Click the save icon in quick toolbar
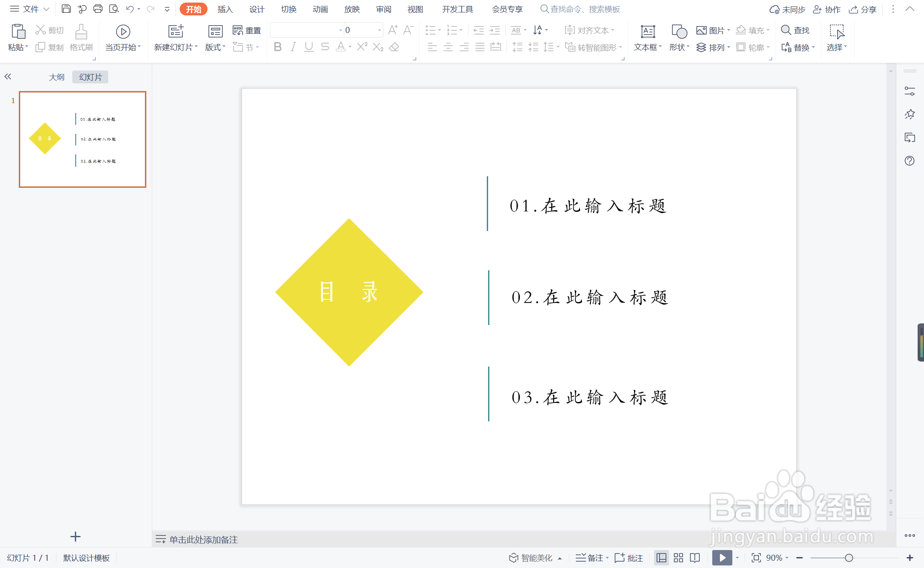Image resolution: width=924 pixels, height=568 pixels. tap(66, 9)
